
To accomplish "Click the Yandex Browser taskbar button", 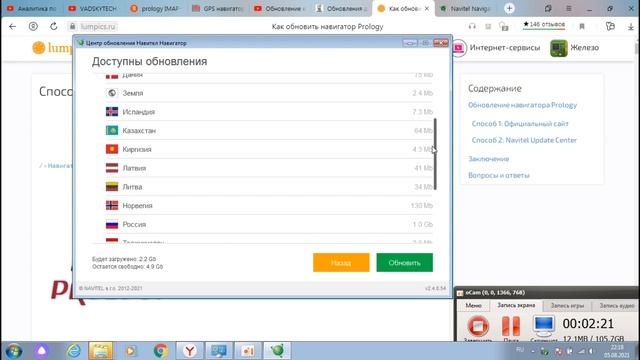I will point(190,351).
